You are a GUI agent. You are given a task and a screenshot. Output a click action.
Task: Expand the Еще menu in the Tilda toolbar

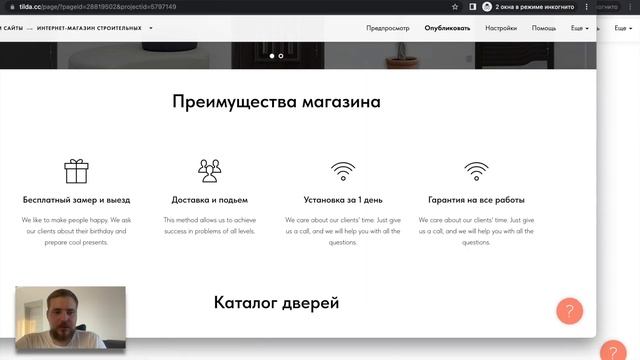pos(580,28)
